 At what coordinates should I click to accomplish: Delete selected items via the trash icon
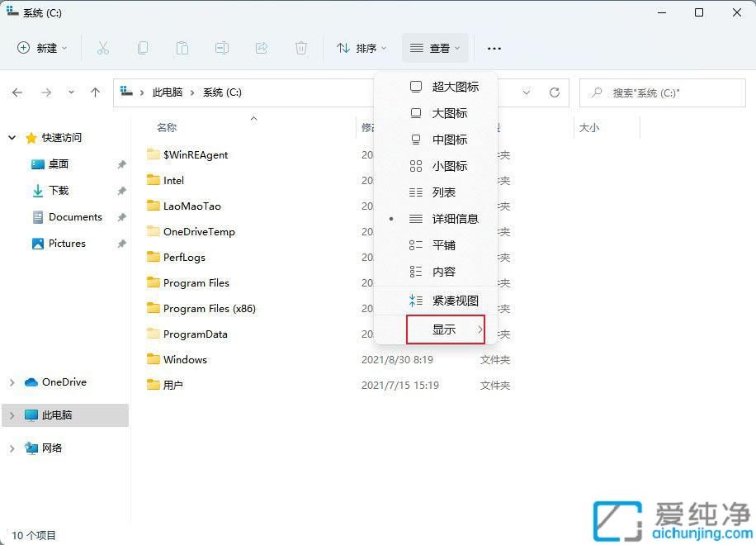click(x=301, y=48)
